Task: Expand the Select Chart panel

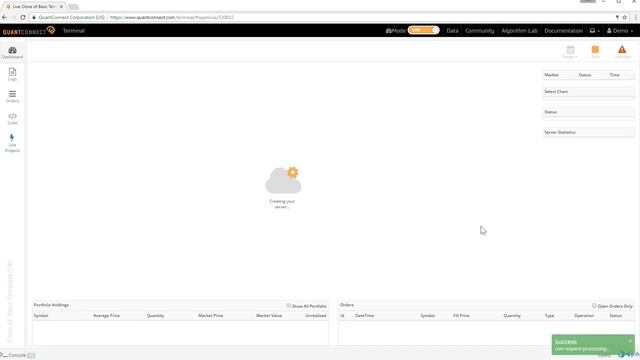Action: [588, 92]
